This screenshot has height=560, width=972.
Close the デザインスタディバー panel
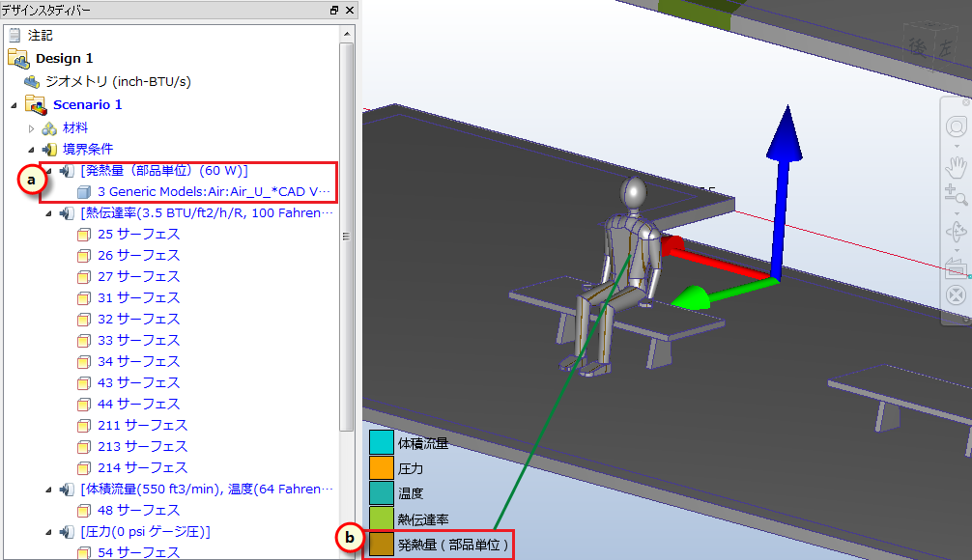[350, 10]
